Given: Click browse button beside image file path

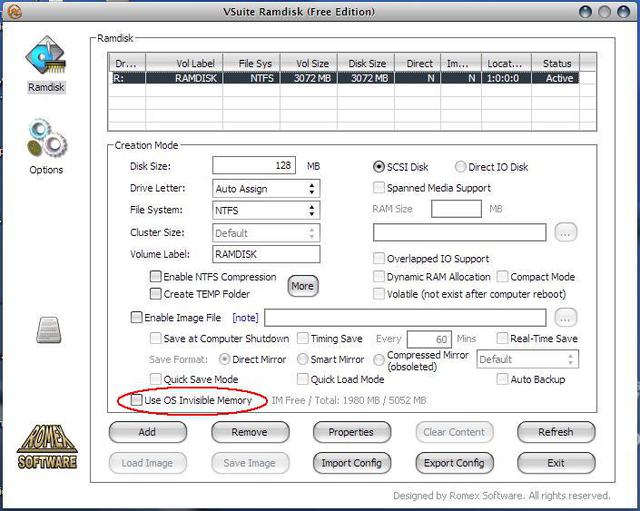Looking at the screenshot, I should point(566,317).
